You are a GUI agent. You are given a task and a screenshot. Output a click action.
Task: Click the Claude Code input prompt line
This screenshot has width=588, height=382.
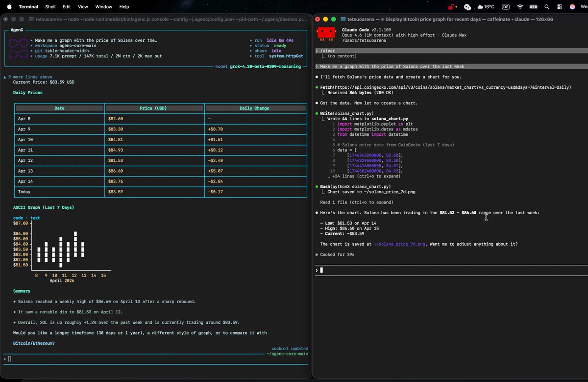pyautogui.click(x=451, y=270)
